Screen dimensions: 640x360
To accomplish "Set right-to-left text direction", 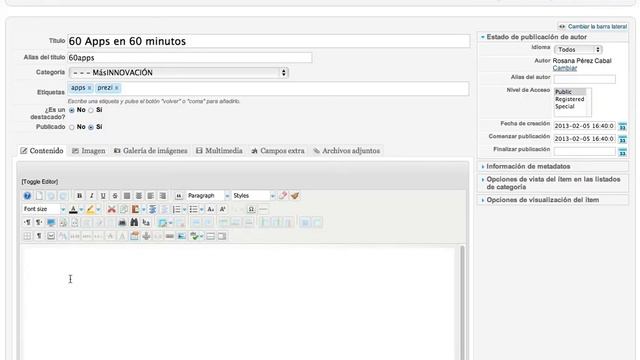I will [39, 222].
